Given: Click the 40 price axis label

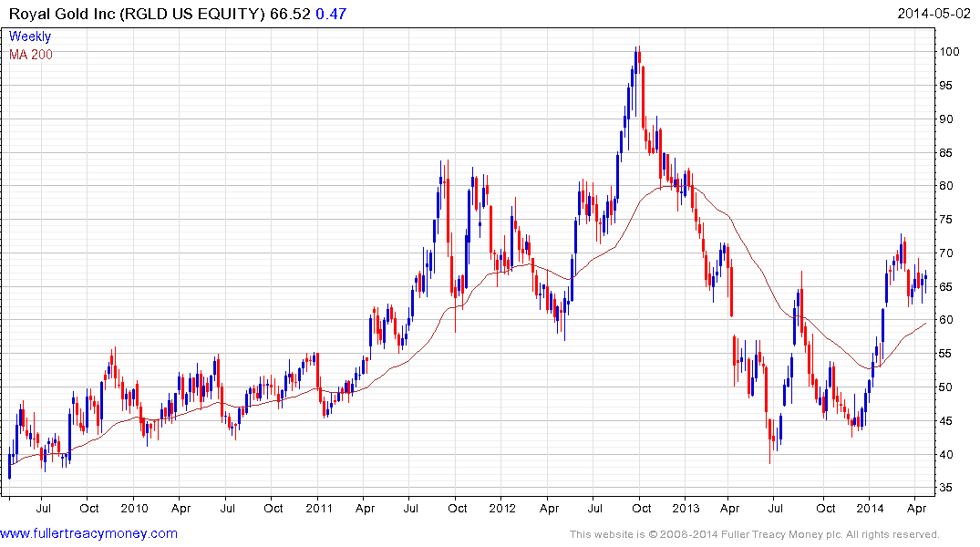Looking at the screenshot, I should (x=946, y=455).
